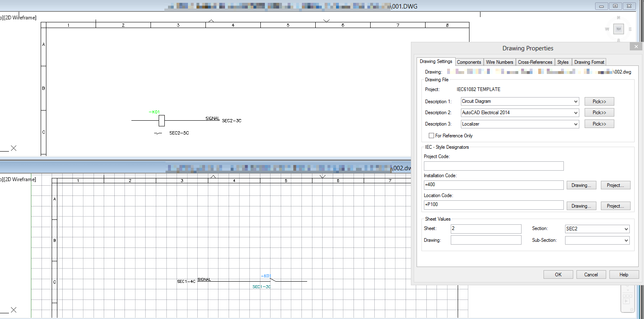
Task: Select the SIGNAL label in 001.DWG
Action: (x=212, y=118)
